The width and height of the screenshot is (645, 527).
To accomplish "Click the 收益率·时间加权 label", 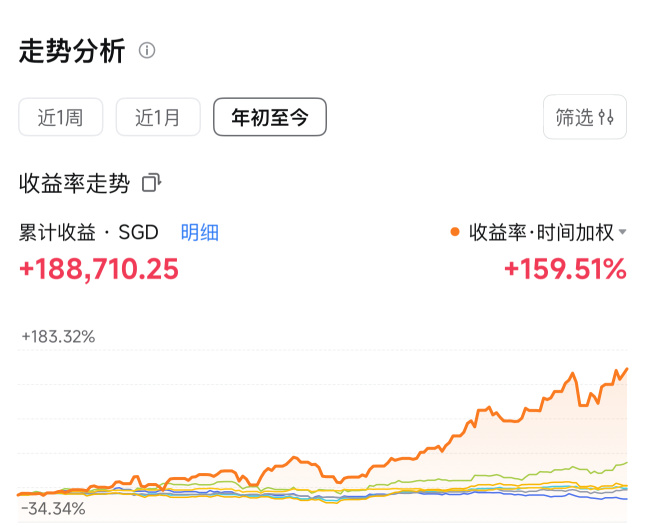I will [x=541, y=232].
